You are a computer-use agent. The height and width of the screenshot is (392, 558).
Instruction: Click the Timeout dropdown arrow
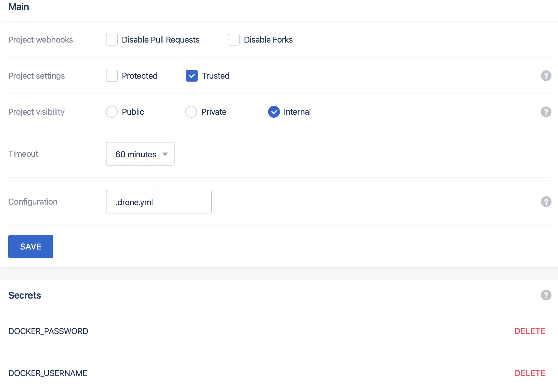tap(165, 154)
